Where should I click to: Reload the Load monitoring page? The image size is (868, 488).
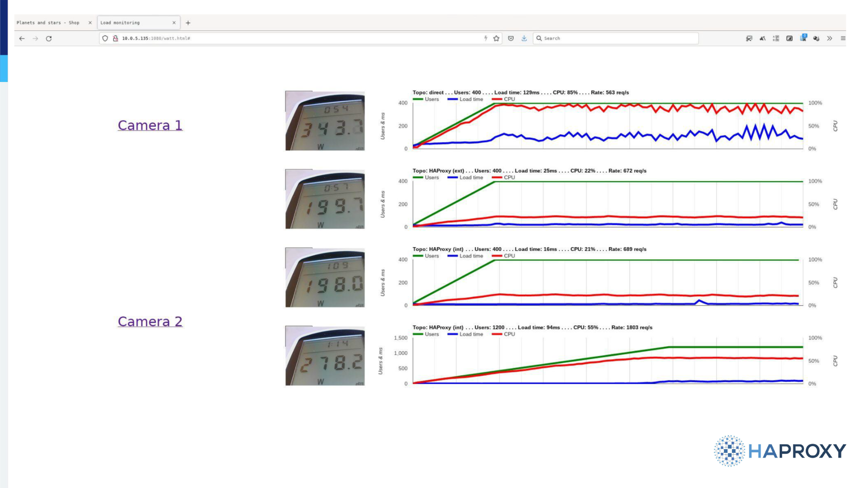tap(49, 39)
